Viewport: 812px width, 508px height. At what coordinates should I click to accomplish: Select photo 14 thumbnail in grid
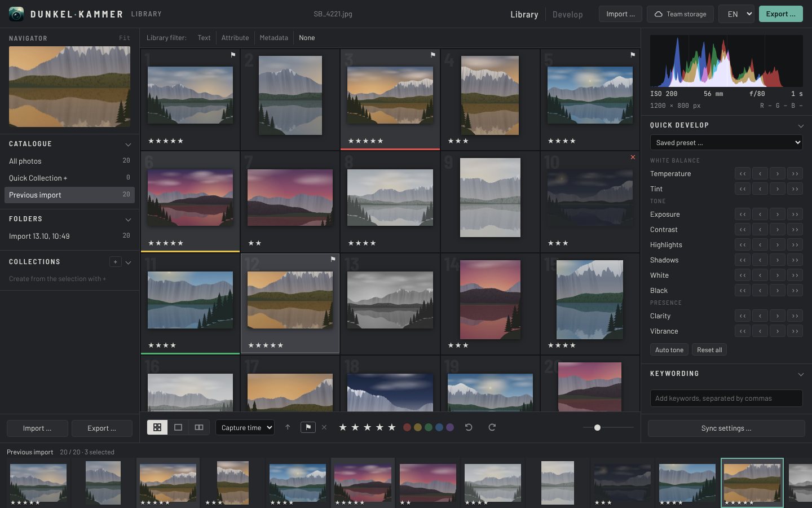(x=490, y=300)
